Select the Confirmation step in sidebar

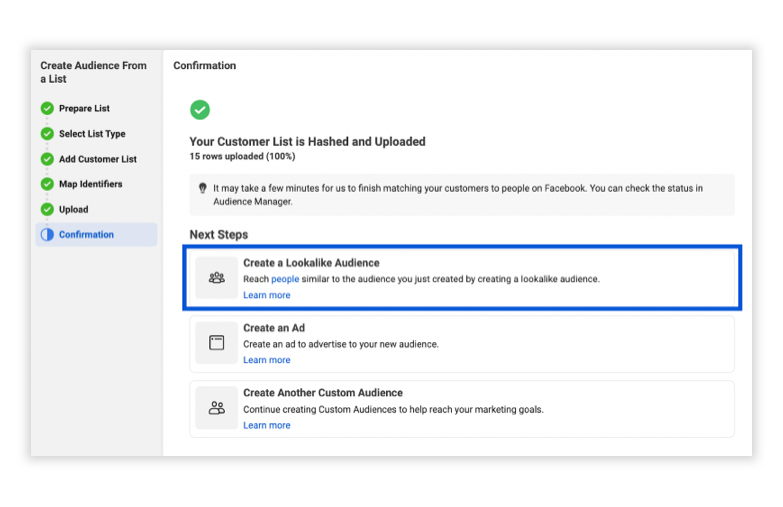point(96,235)
